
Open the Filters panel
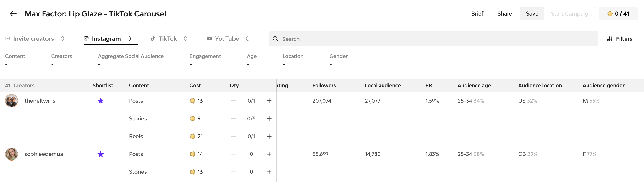click(619, 39)
